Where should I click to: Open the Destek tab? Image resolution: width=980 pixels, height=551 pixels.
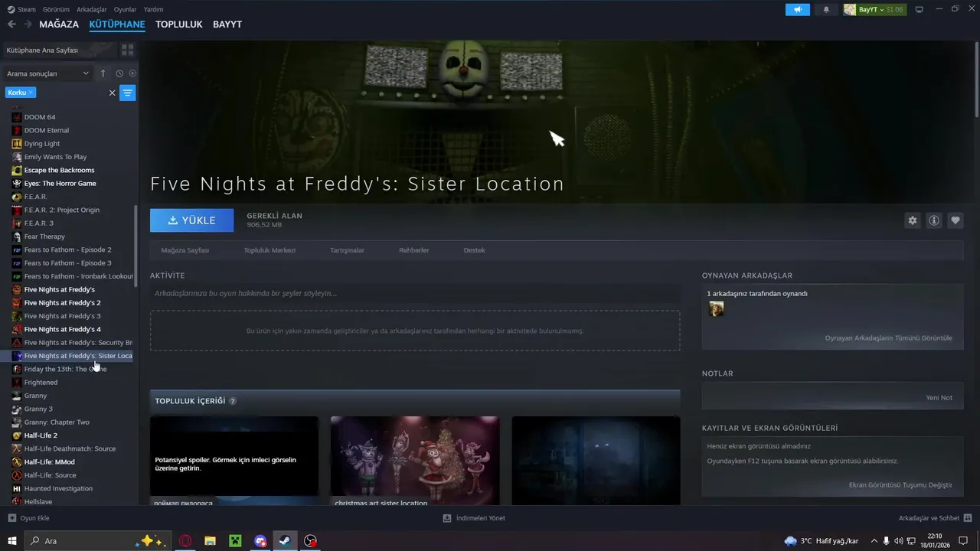coord(475,250)
